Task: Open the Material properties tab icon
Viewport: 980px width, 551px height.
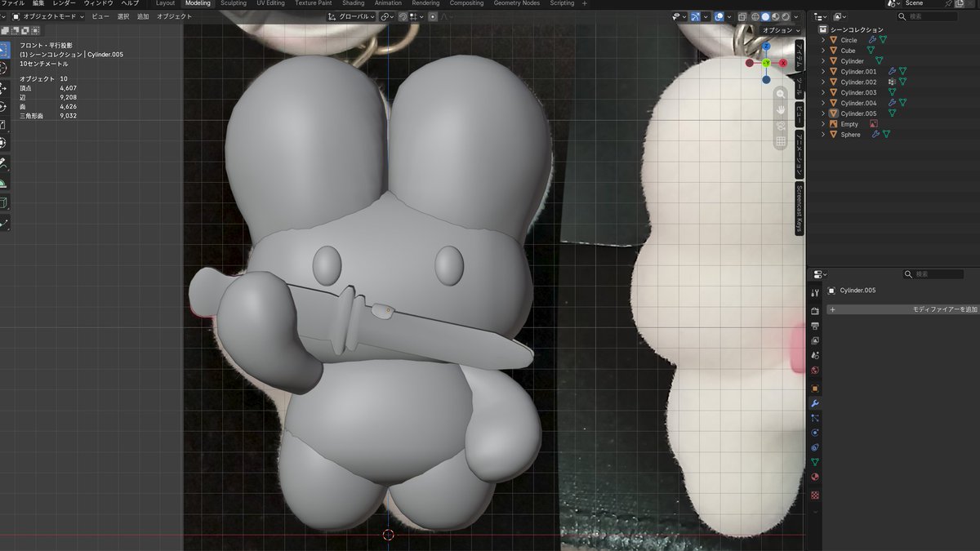Action: click(x=814, y=477)
